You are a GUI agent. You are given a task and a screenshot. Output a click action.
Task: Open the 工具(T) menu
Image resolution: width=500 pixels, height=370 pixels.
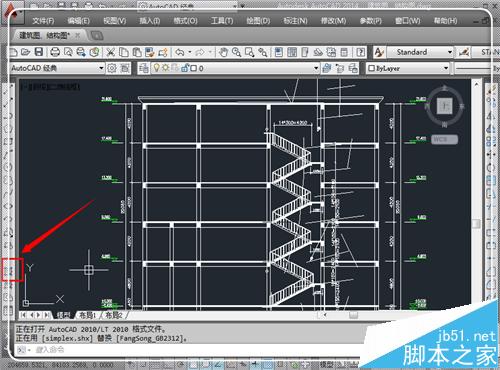point(222,21)
